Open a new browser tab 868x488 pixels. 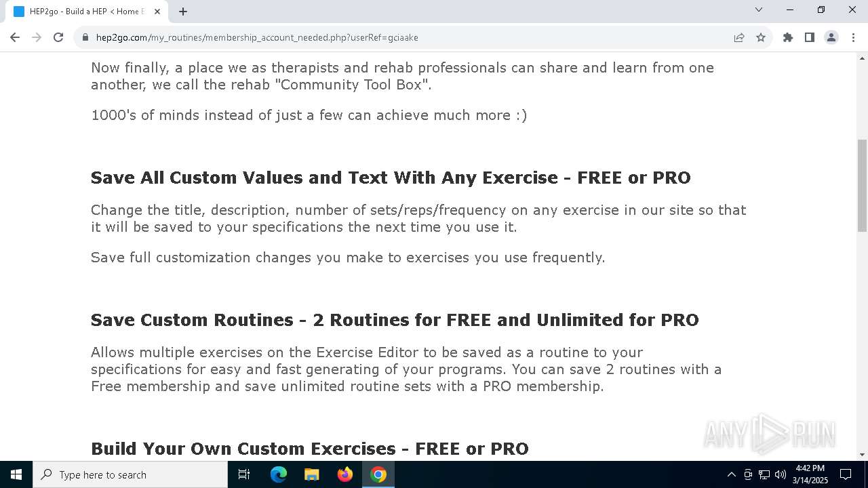pos(183,12)
